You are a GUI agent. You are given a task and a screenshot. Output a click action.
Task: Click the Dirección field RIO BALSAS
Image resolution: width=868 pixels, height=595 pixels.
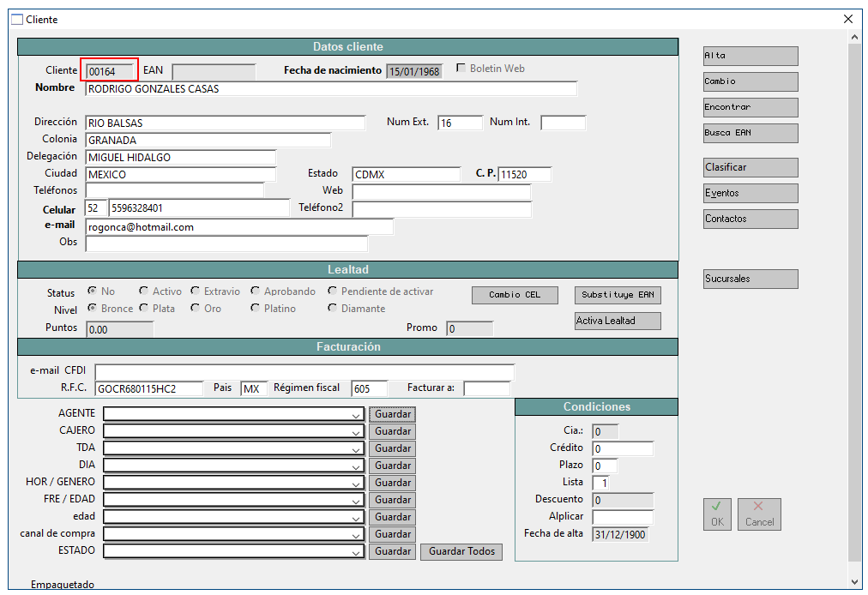click(226, 123)
